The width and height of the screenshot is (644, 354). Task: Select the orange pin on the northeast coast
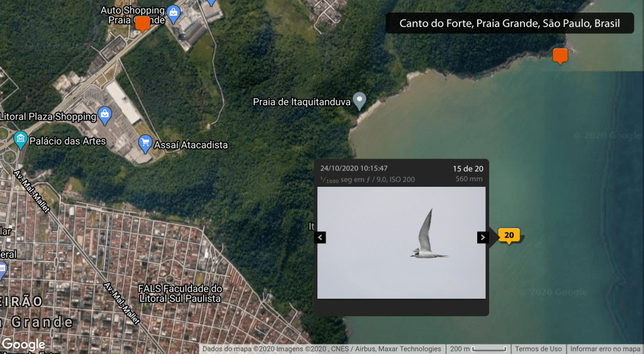coord(560,55)
